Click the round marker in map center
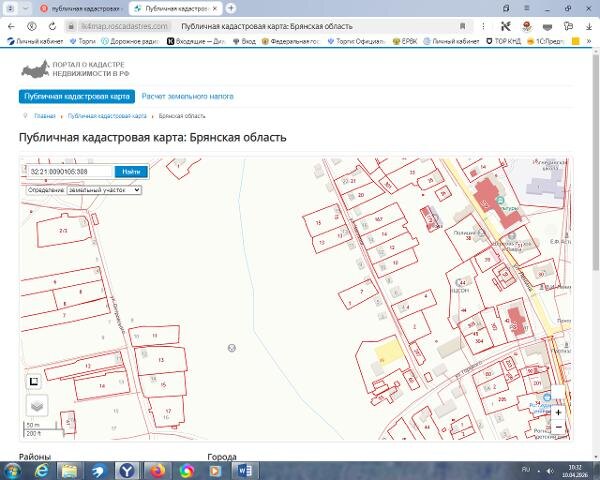 pos(232,348)
